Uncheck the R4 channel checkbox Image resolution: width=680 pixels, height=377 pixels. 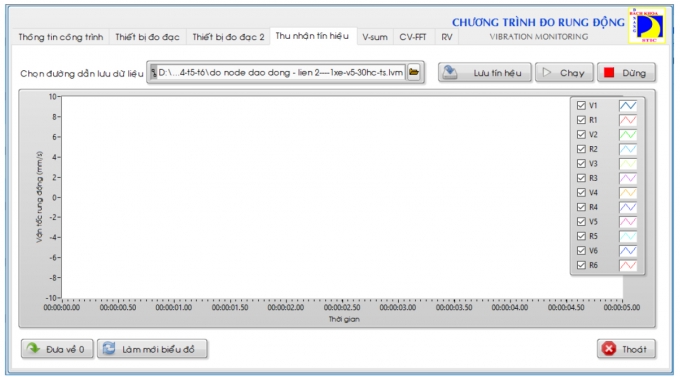[x=581, y=207]
